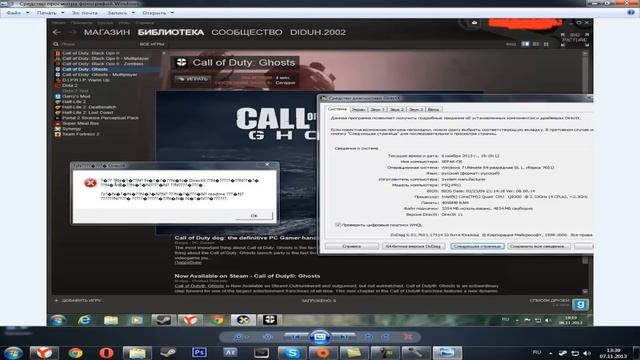
Task: Open the Windows Start menu
Action: [13, 353]
